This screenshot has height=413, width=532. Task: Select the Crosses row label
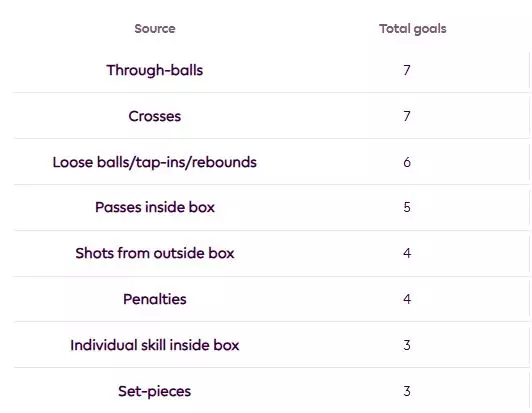coord(155,116)
